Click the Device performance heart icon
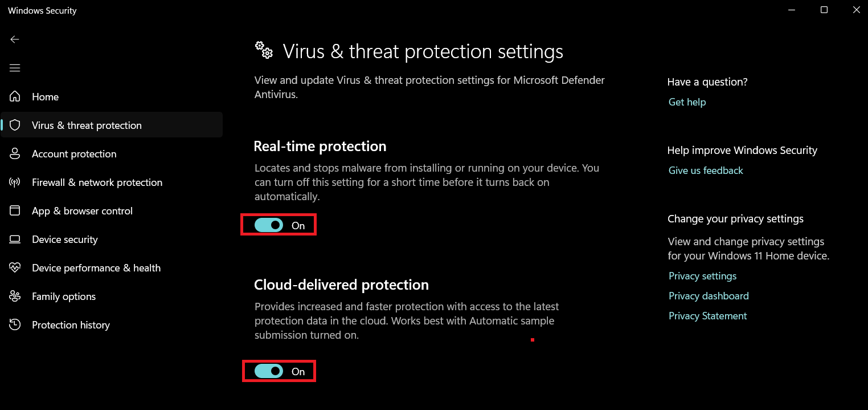The image size is (868, 410). pos(15,268)
